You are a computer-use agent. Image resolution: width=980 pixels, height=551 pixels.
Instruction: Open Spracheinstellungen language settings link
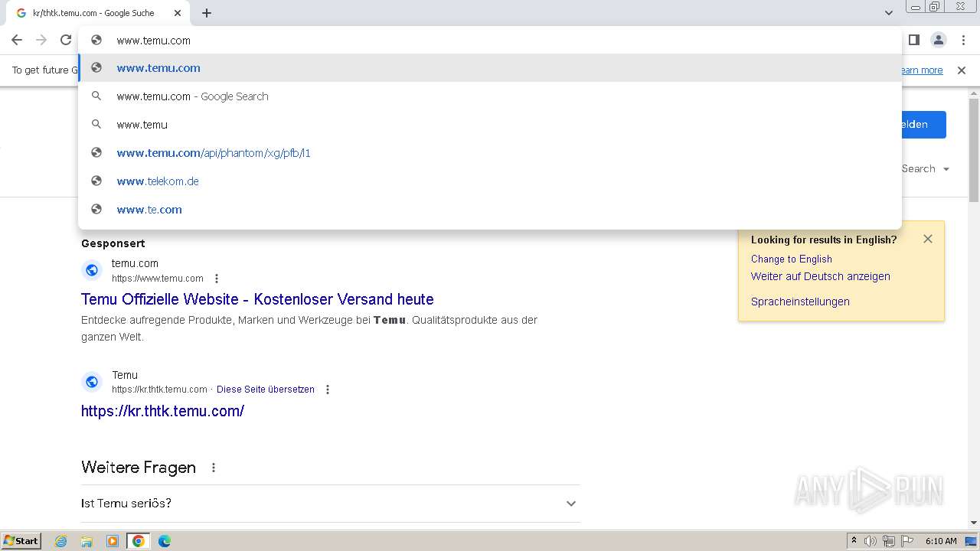800,302
